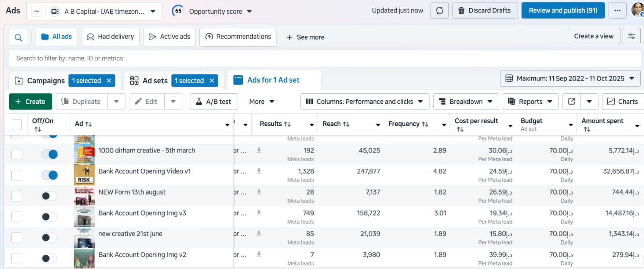The width and height of the screenshot is (644, 269).
Task: Expand Columns: Performance and clicks dropdown
Action: click(364, 101)
